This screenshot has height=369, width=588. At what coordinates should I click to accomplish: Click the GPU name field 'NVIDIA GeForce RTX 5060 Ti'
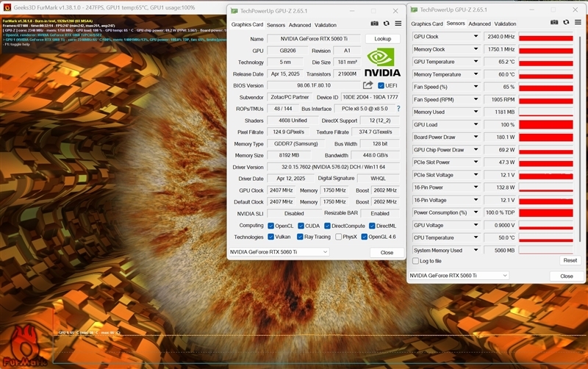[x=314, y=39]
